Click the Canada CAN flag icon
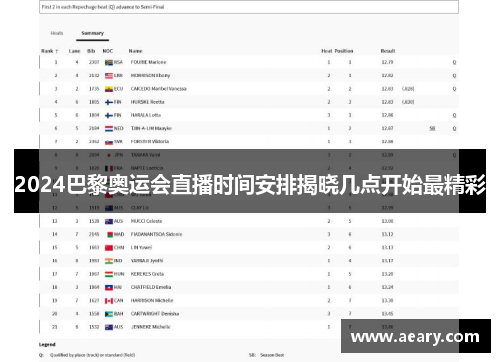The height and width of the screenshot is (362, 500). click(109, 301)
